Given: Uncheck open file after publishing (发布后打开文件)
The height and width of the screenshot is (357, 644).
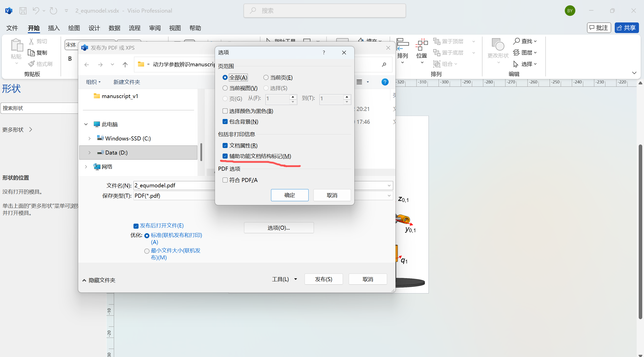Looking at the screenshot, I should [136, 226].
